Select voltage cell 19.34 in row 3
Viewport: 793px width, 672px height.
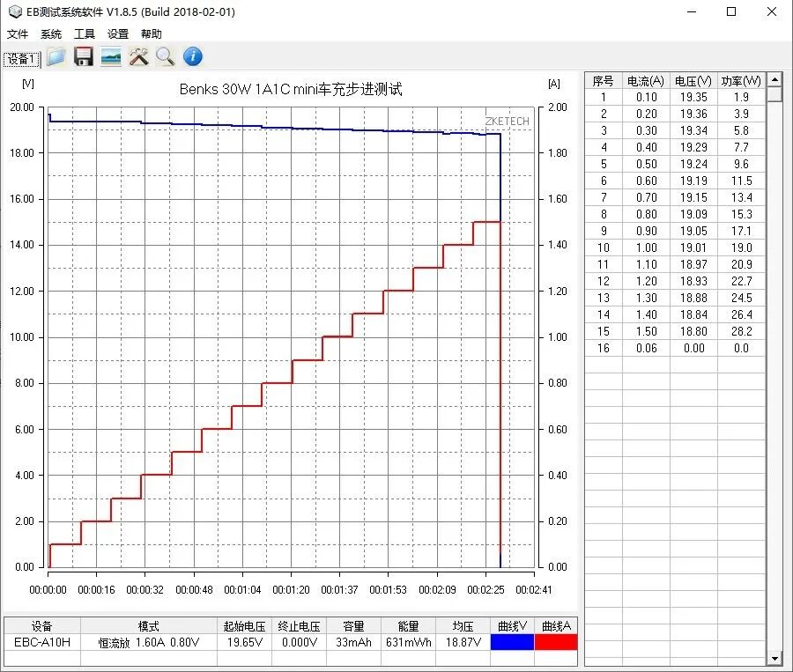pos(693,130)
